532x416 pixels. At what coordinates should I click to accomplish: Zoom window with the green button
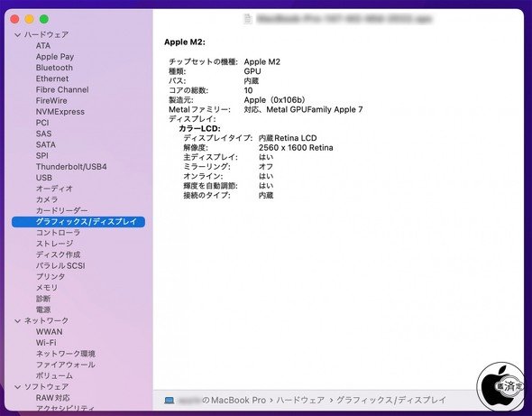[44, 19]
